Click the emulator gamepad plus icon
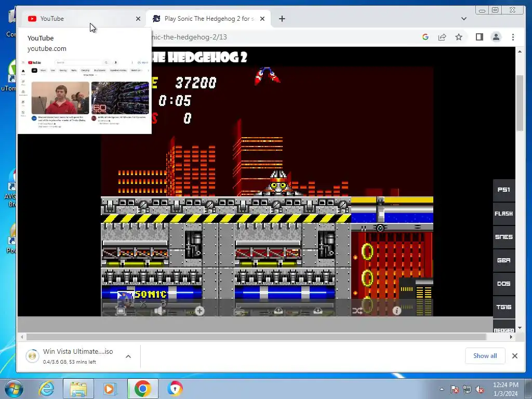The height and width of the screenshot is (399, 532). pyautogui.click(x=199, y=311)
